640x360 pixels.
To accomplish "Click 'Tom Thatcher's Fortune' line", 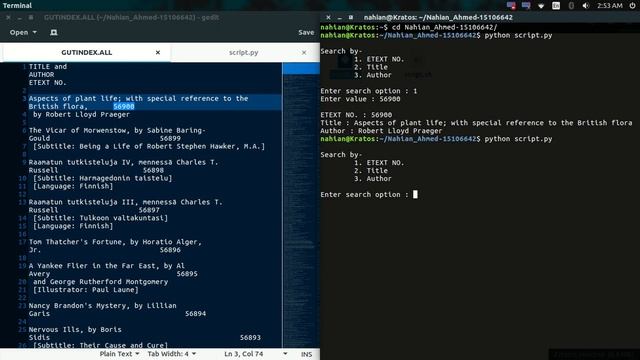I will click(x=115, y=242).
